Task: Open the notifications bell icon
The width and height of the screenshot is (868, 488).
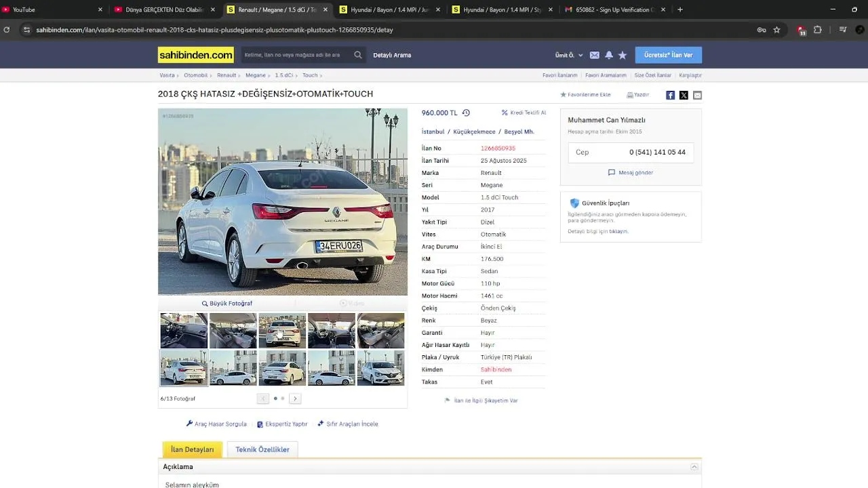Action: (x=609, y=55)
